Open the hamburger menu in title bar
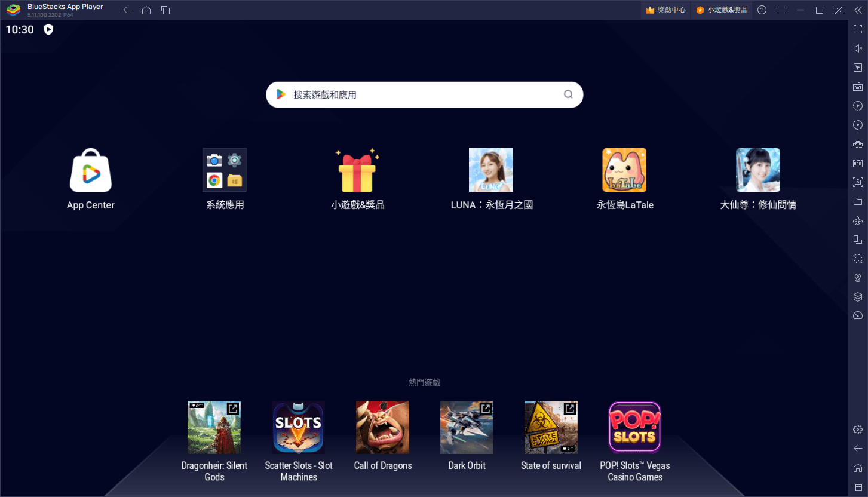 (x=781, y=10)
